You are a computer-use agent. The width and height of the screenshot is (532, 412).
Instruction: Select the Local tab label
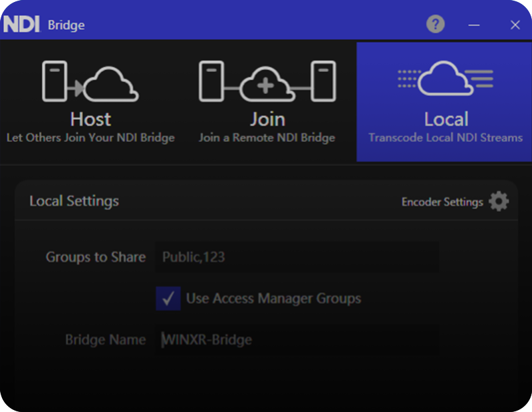click(x=446, y=119)
